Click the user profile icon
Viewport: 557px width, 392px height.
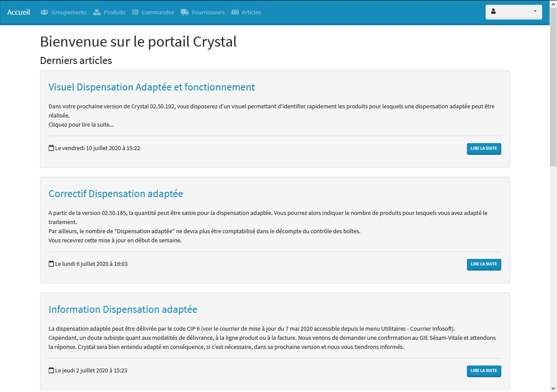coord(493,11)
